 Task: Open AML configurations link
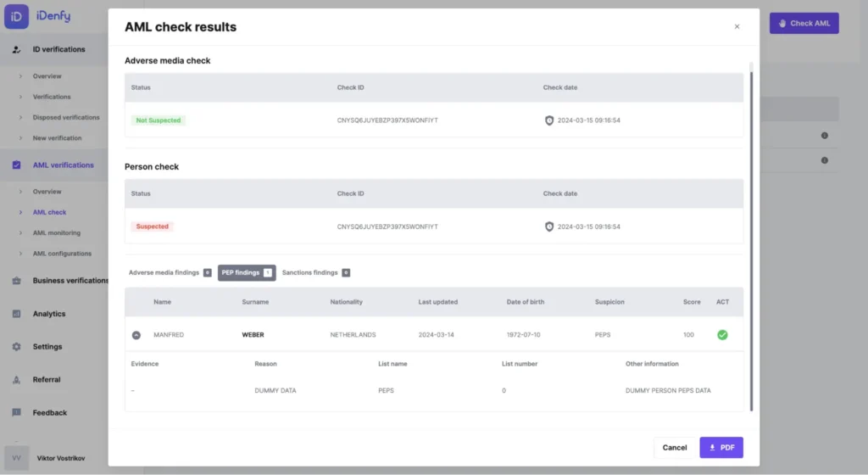(x=62, y=254)
